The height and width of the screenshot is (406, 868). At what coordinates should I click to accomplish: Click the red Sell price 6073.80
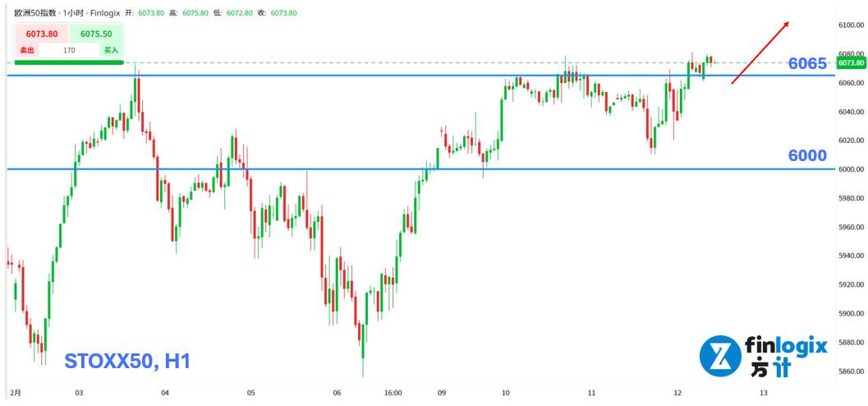coord(41,34)
